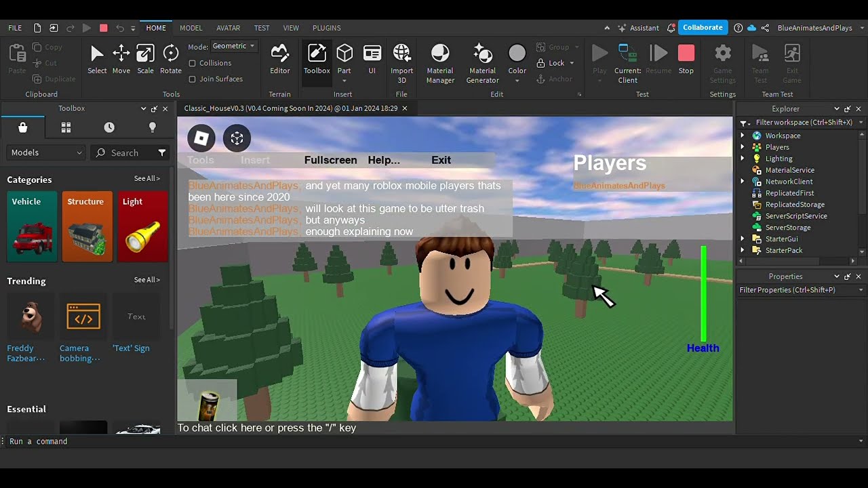Switch to the TEST ribbon tab

[x=262, y=28]
